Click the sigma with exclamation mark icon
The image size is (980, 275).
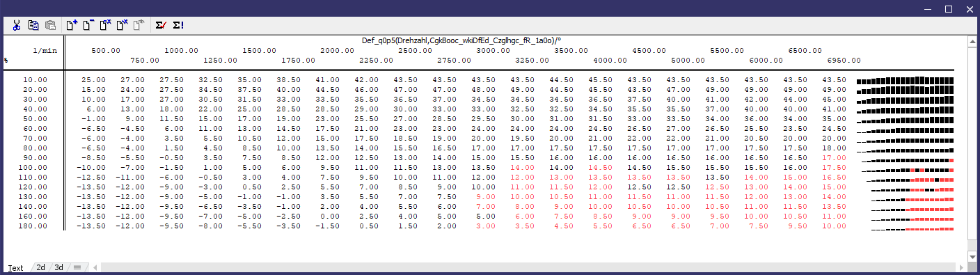178,25
